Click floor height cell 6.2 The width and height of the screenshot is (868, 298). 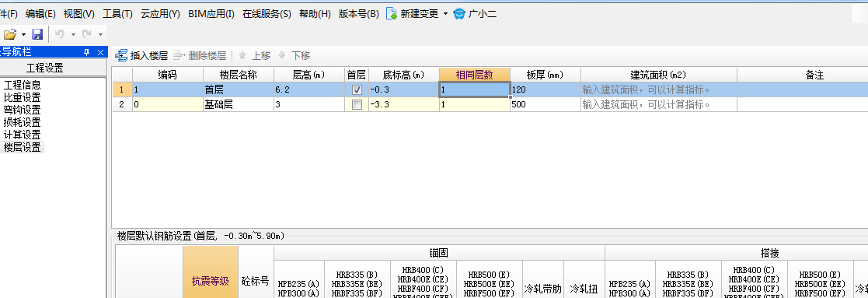coord(309,89)
